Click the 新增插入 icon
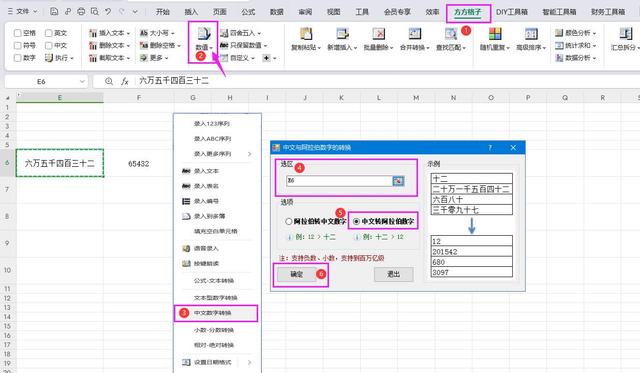The width and height of the screenshot is (640, 373). coord(342,34)
